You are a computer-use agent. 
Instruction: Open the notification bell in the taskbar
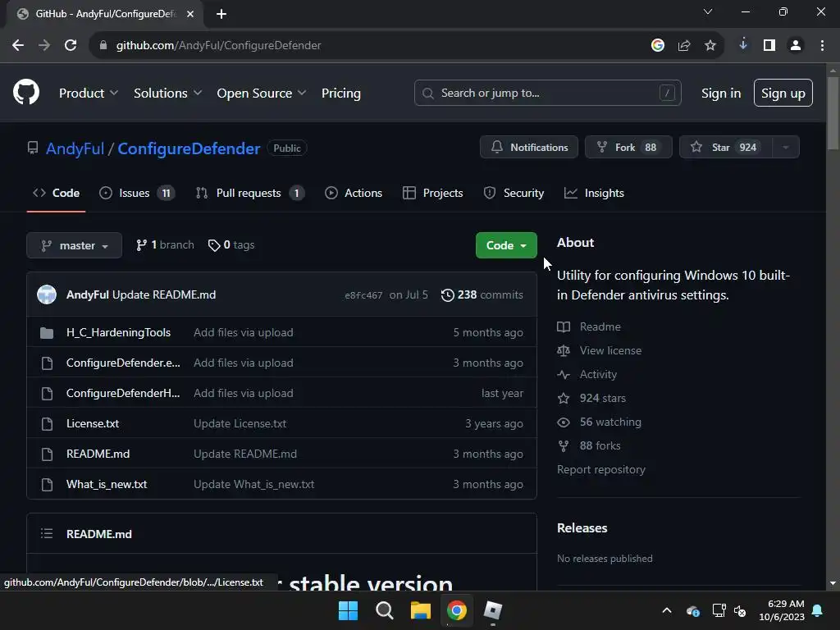[817, 610]
